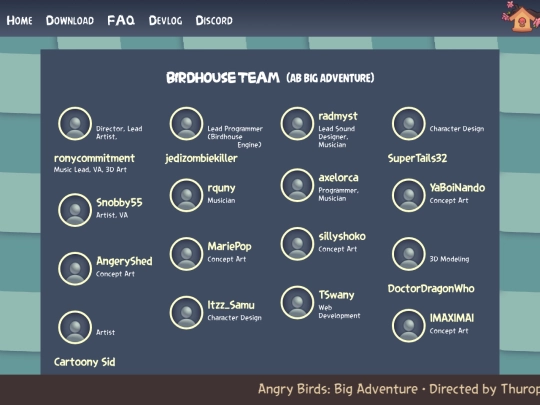Image resolution: width=540 pixels, height=405 pixels.
Task: Select the radmyst name
Action: tap(338, 116)
